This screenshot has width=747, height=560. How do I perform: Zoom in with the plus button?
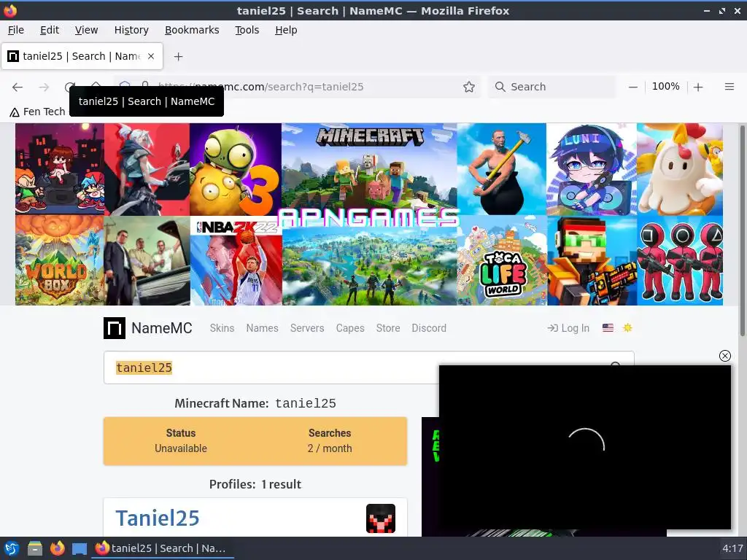(698, 87)
